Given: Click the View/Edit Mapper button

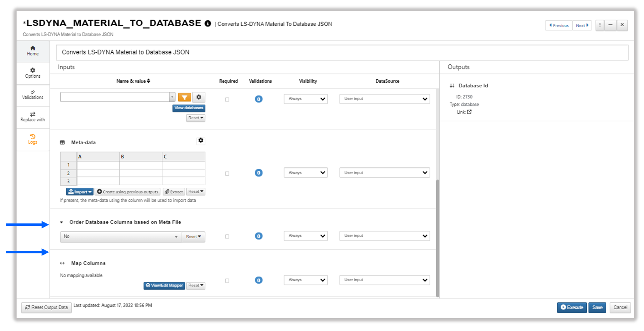Looking at the screenshot, I should 164,286.
